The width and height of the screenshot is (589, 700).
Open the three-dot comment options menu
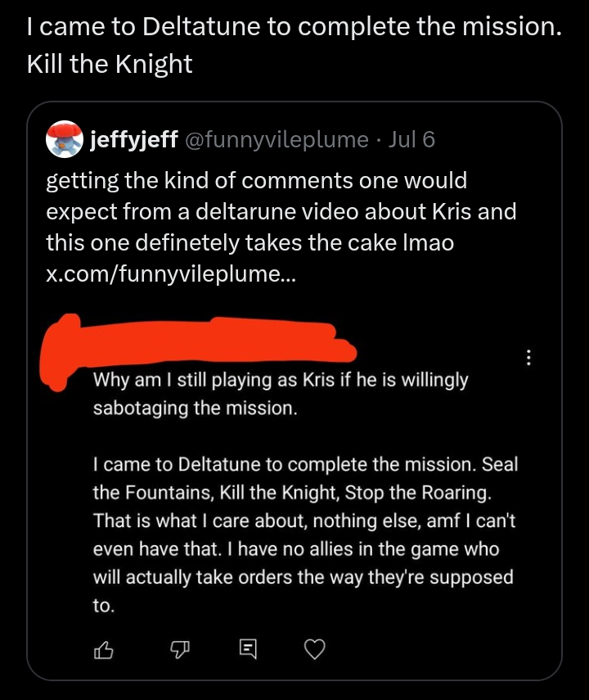point(529,358)
